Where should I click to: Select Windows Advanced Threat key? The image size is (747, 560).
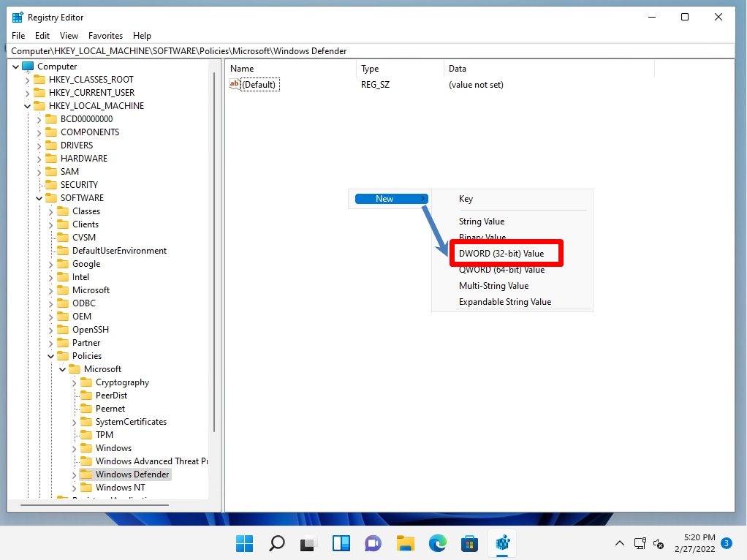pos(151,461)
